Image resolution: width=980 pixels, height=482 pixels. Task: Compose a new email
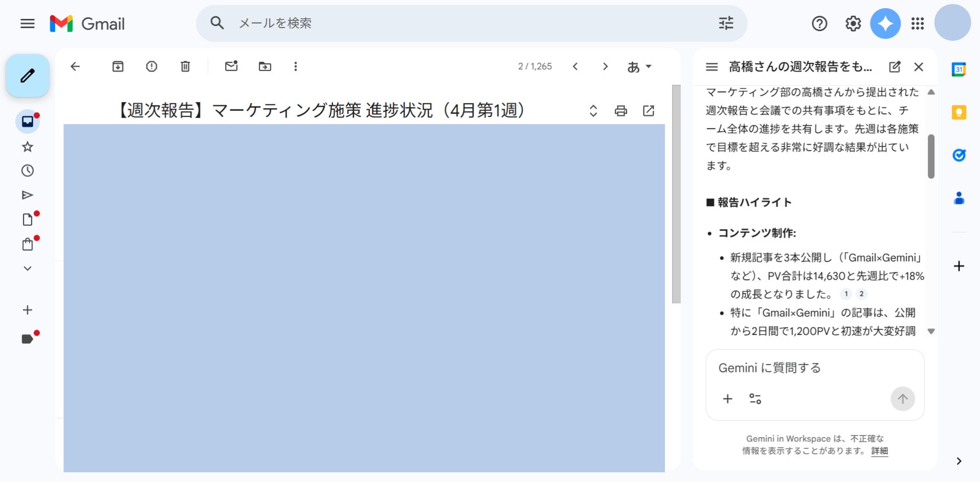coord(27,75)
